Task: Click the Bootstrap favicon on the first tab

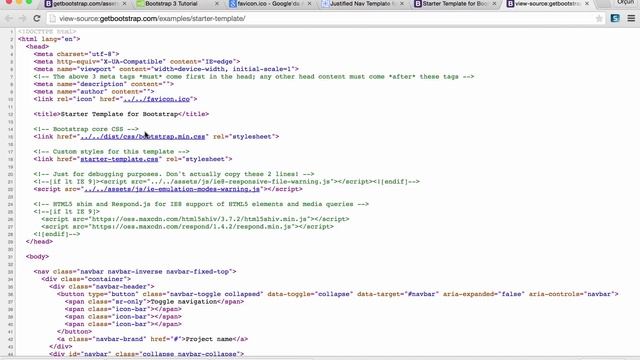Action: pyautogui.click(x=48, y=4)
